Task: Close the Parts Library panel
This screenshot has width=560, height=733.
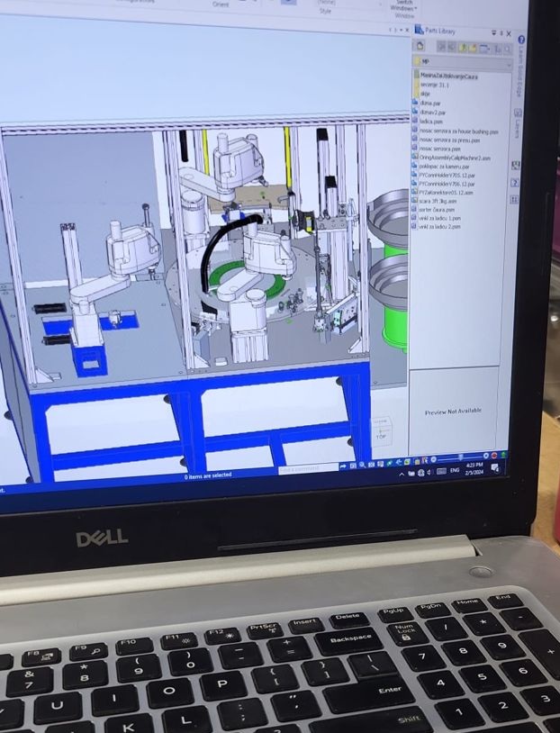Action: (x=509, y=33)
